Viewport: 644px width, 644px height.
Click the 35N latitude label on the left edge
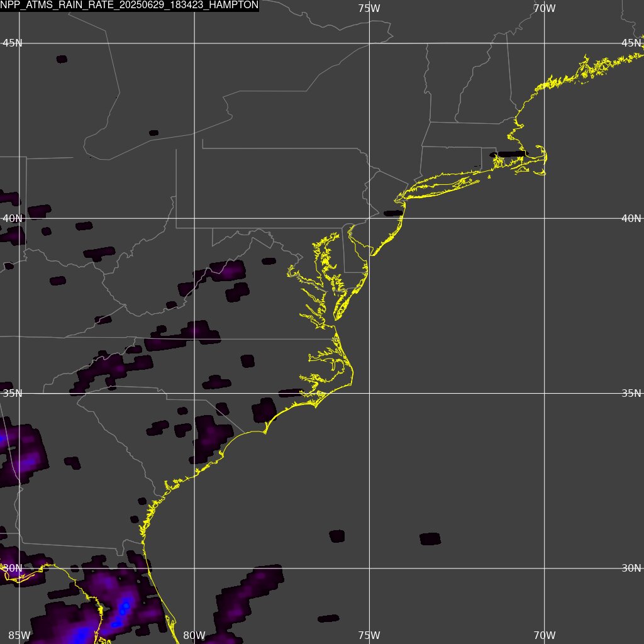[x=13, y=393]
